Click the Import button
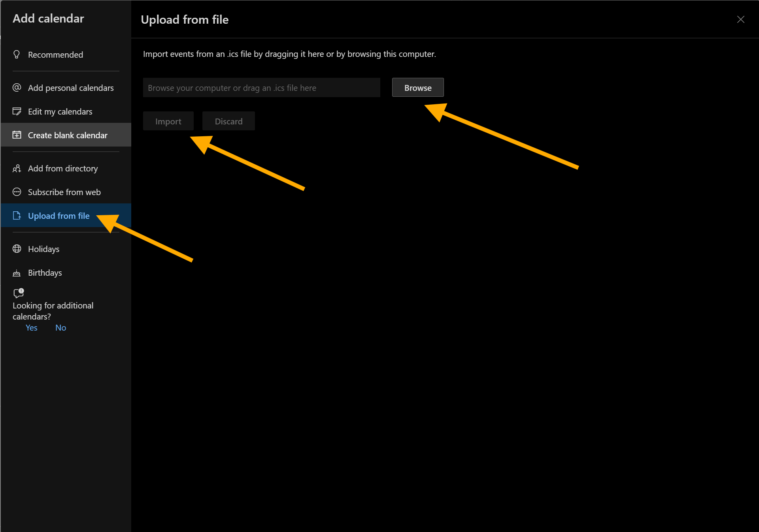 [x=168, y=121]
